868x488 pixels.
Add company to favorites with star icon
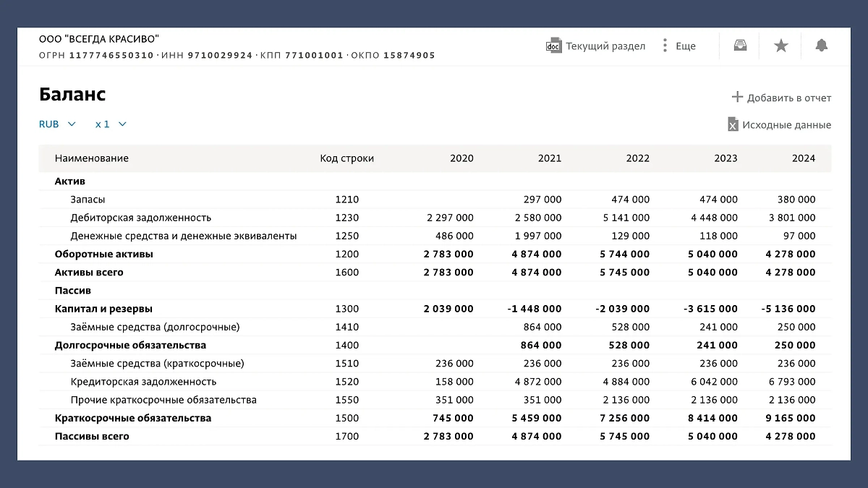tap(781, 46)
